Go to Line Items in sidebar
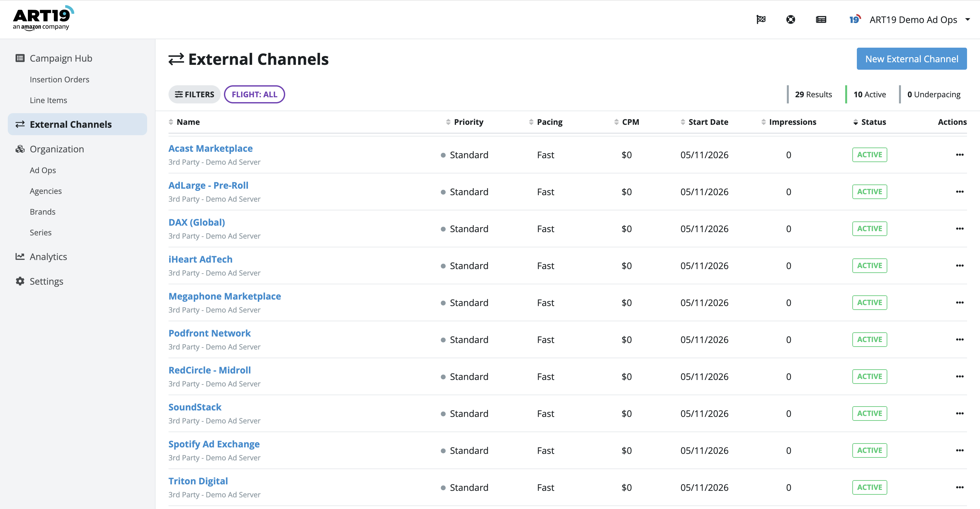This screenshot has width=980, height=509. [48, 100]
